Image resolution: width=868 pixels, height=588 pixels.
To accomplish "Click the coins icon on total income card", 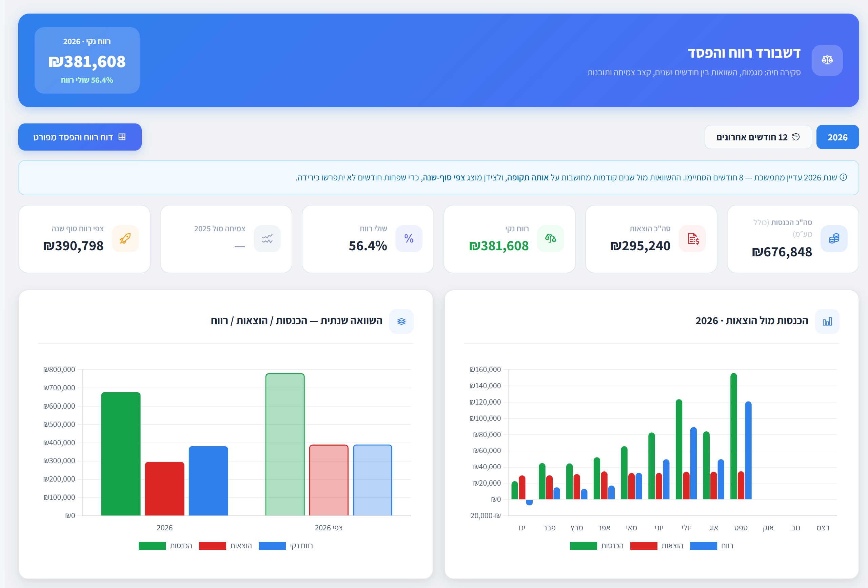I will (834, 238).
